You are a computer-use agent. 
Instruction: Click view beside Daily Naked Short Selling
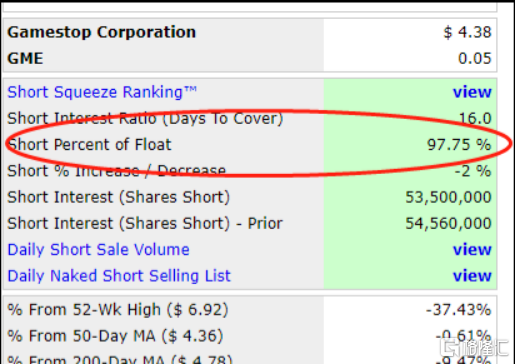472,276
